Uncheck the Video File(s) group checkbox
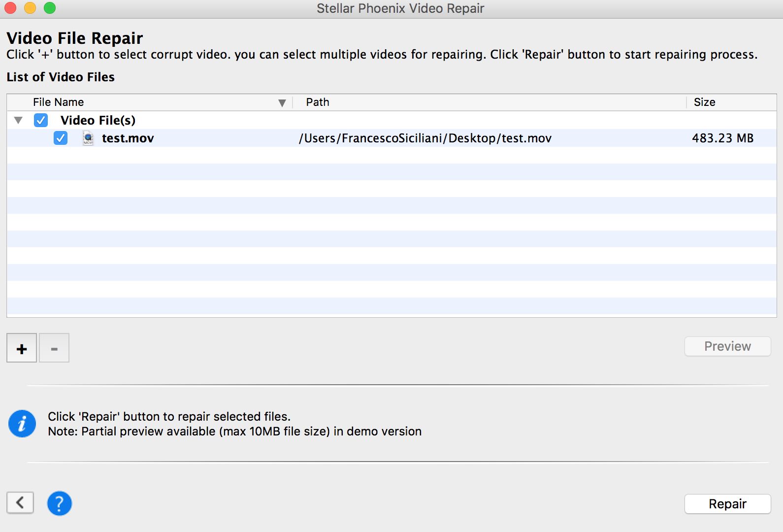This screenshot has width=783, height=532. pos(41,120)
